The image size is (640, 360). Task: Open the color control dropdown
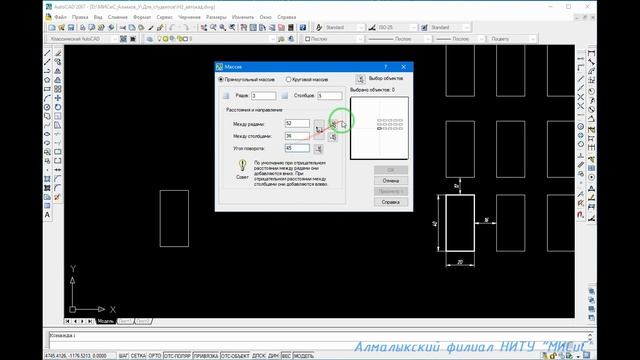334,39
